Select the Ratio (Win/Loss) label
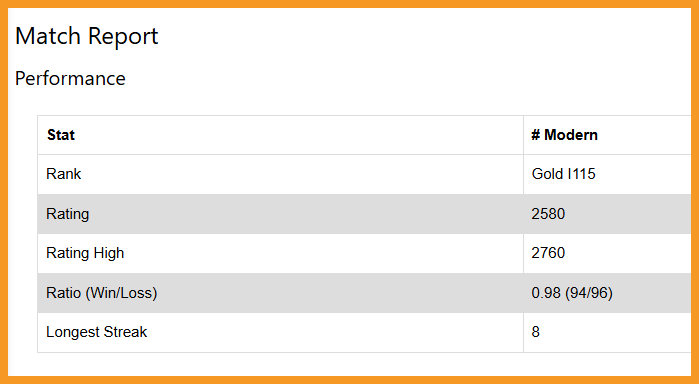699x384 pixels. 102,293
